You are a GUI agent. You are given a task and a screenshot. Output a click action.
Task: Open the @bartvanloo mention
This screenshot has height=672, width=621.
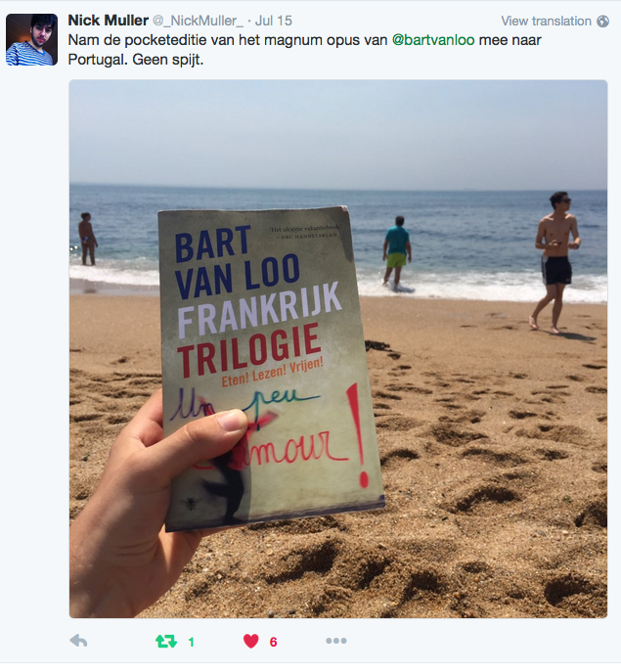[433, 40]
